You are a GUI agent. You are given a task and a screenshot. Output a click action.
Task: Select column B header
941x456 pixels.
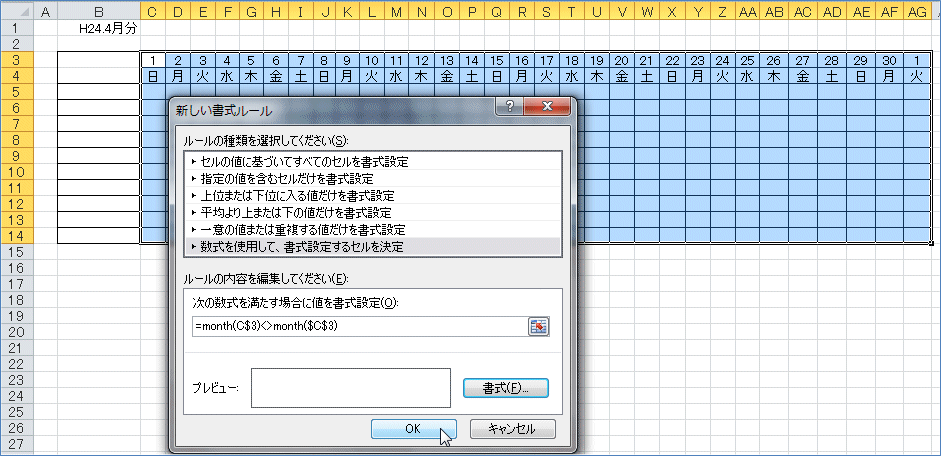99,11
